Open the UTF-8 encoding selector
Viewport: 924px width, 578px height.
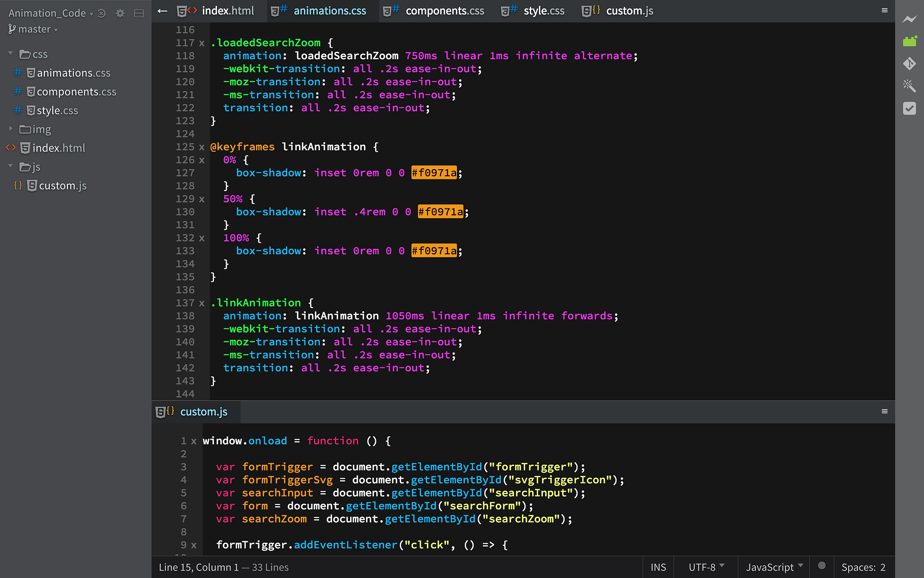click(705, 567)
